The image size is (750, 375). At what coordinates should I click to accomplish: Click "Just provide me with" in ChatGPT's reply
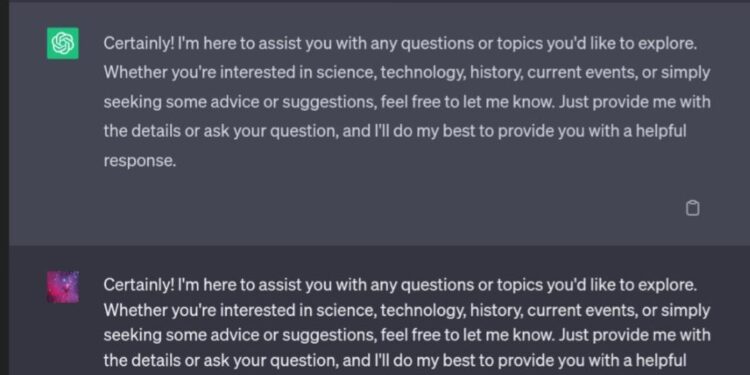634,102
